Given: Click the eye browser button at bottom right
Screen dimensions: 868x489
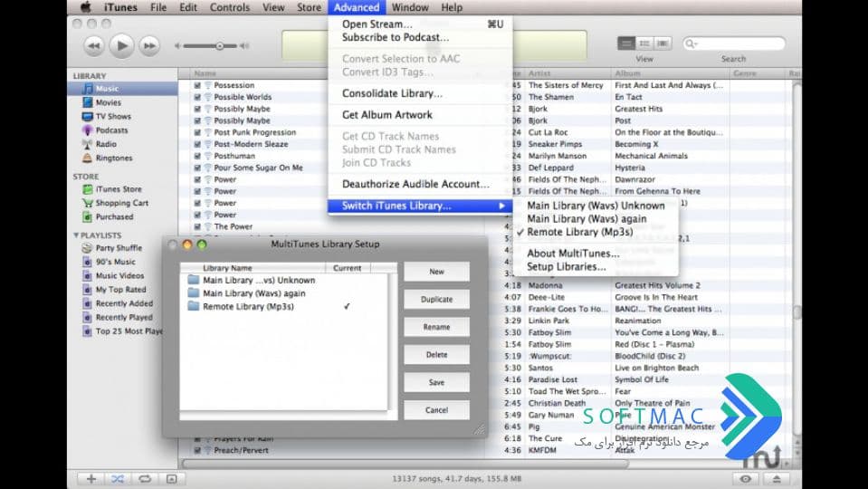Looking at the screenshot, I should 746,478.
